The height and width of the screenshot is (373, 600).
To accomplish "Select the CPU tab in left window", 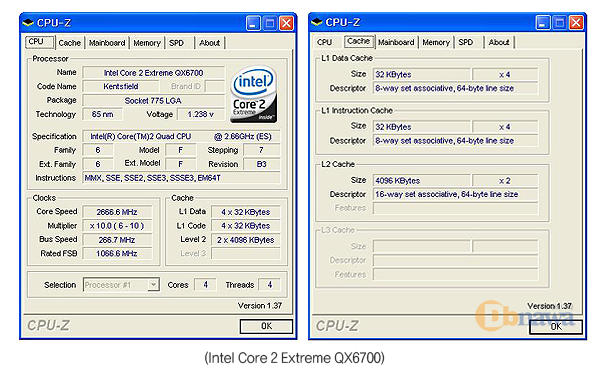I will (40, 42).
